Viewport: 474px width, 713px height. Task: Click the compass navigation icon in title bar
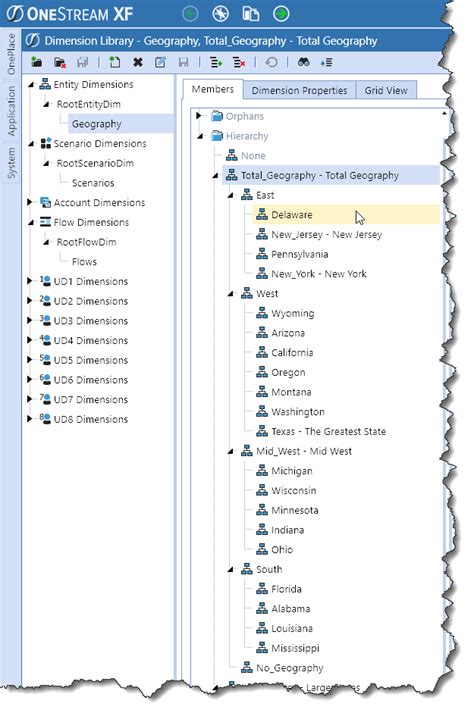tap(221, 14)
